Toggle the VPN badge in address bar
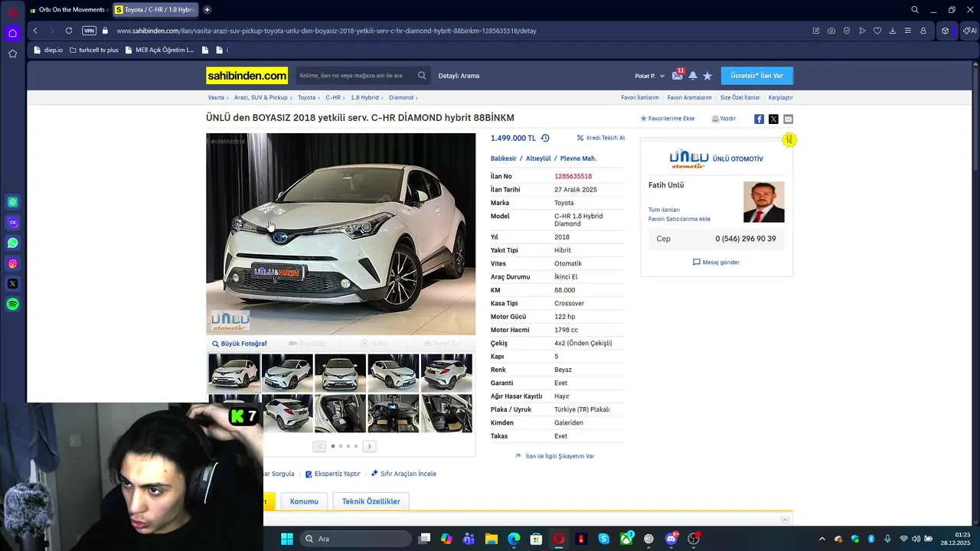Screen dimensions: 980x551 (x=89, y=31)
